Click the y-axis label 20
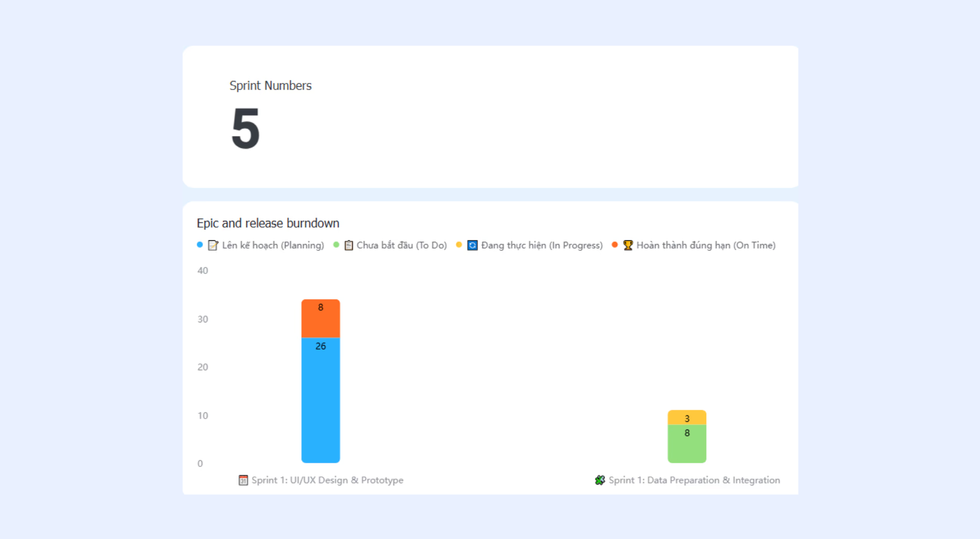Viewport: 980px width, 539px height. [x=203, y=367]
